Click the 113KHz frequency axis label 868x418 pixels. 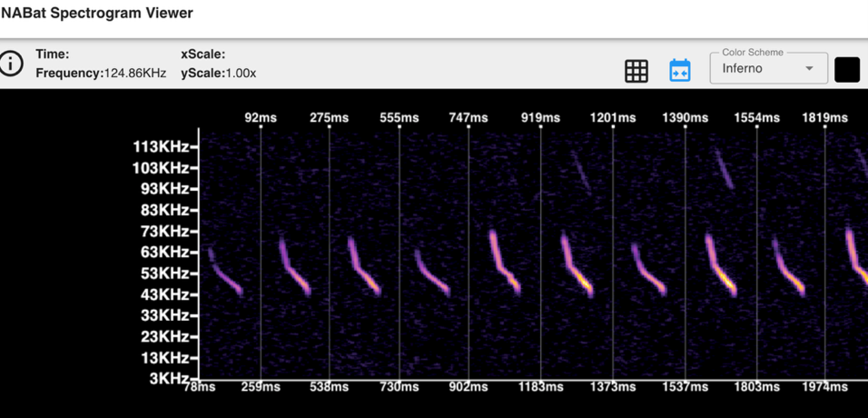click(161, 147)
